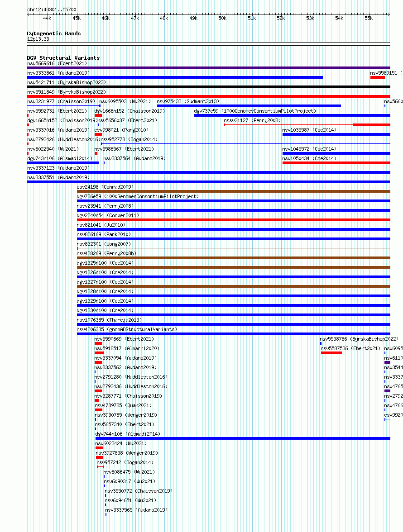403x532 pixels.
Task: Open the nsv3337054 (Audano2019) label
Action: (x=125, y=358)
